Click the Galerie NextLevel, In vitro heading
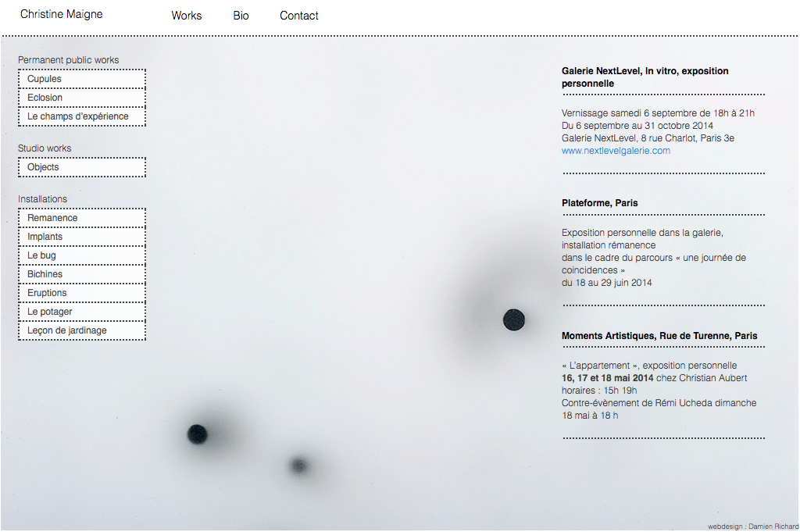The image size is (800, 532). point(645,77)
